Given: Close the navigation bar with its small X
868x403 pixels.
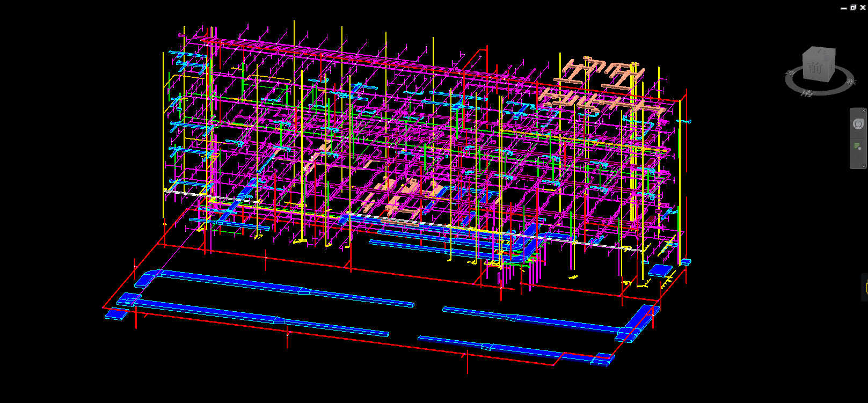Looking at the screenshot, I should (864, 110).
